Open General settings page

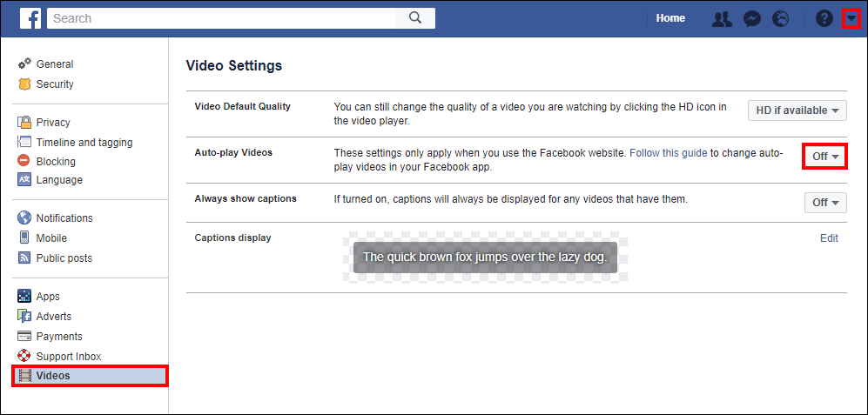(x=55, y=64)
